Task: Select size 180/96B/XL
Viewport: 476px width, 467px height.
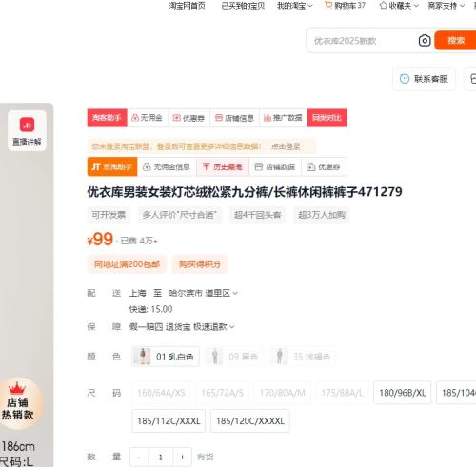Action: coord(402,393)
